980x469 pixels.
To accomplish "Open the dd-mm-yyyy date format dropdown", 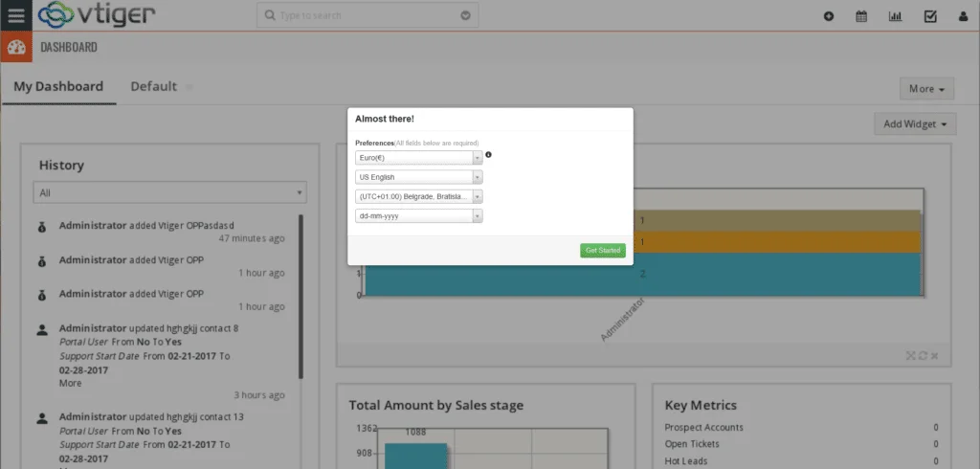I will (419, 215).
